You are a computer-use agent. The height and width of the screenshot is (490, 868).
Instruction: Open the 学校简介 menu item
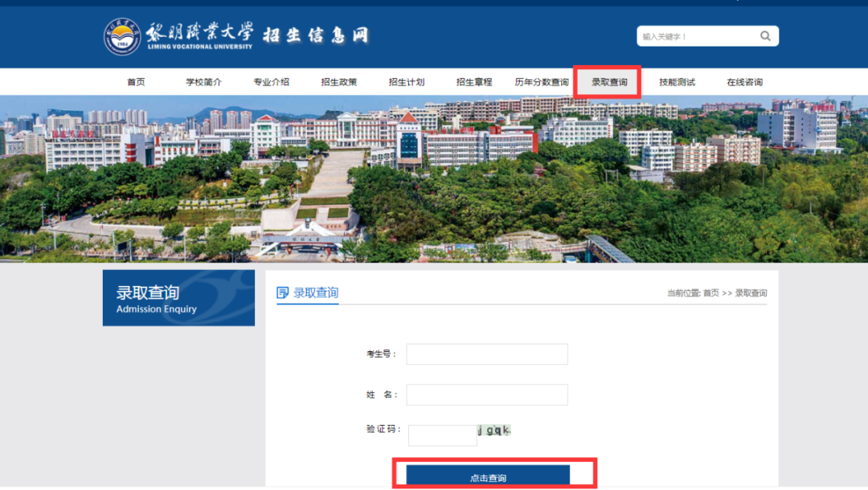[203, 81]
